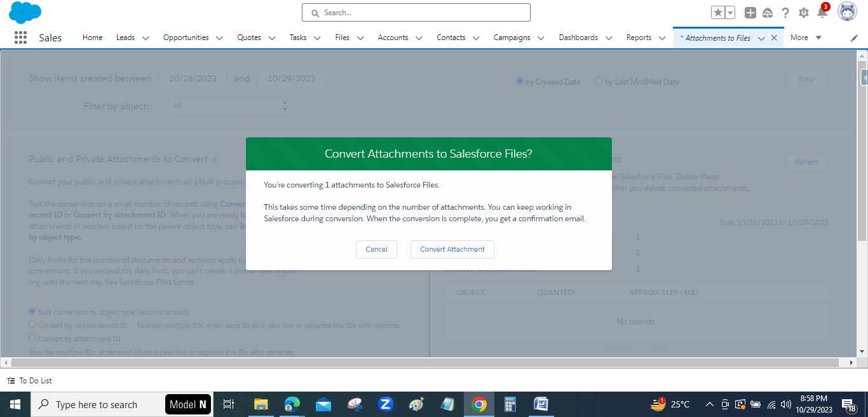
Task: Select Convert by attachment ID option
Action: click(32, 338)
